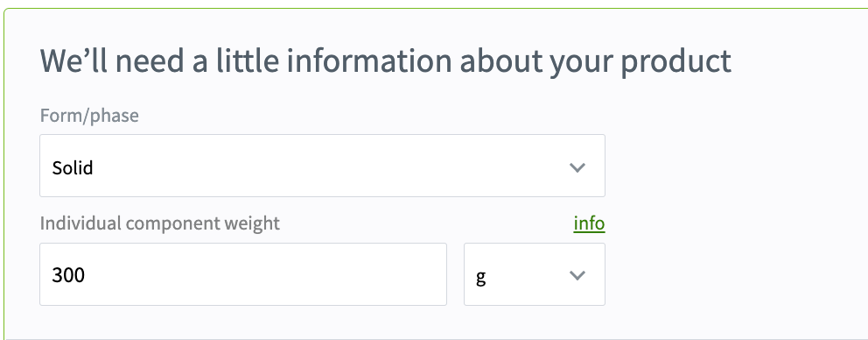Click the middle of the Form/phase select box
Viewport: 868px width, 340px height.
(322, 166)
